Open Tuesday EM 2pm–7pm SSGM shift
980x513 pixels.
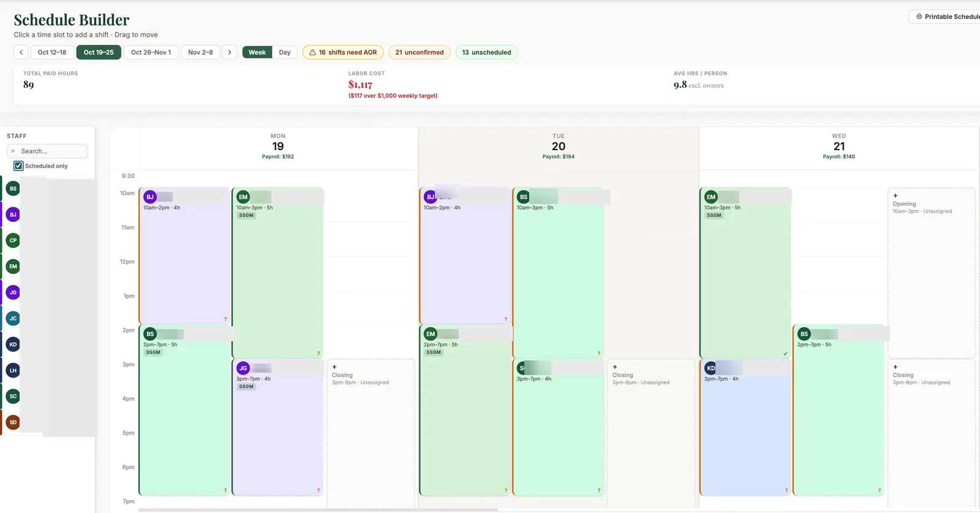click(x=465, y=410)
